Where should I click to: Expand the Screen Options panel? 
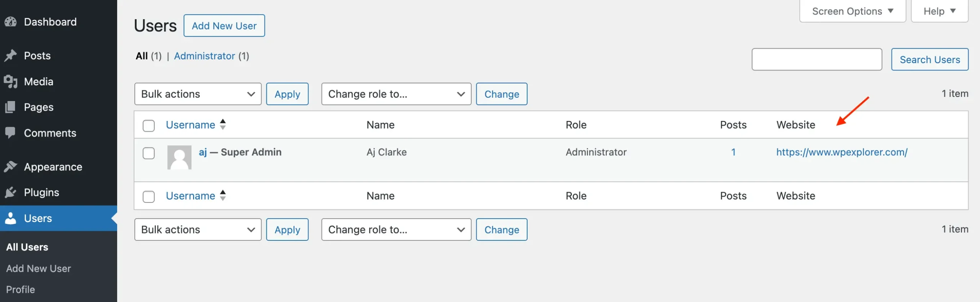(852, 11)
